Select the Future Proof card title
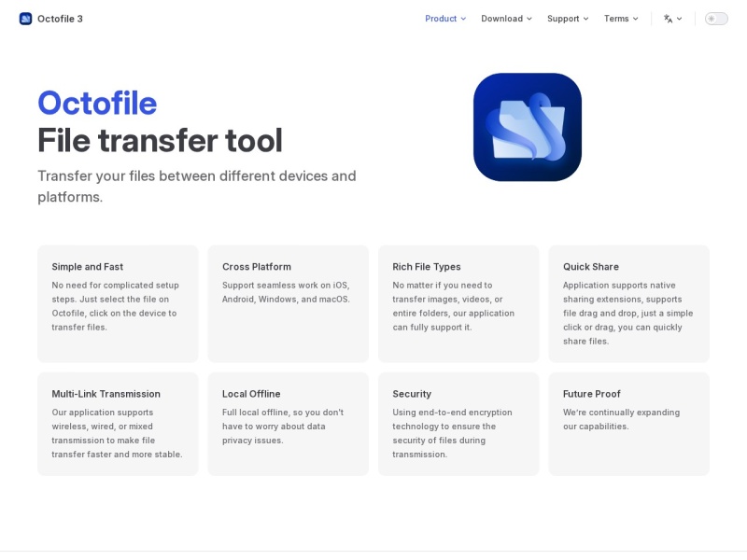Image resolution: width=747 pixels, height=560 pixels. (592, 394)
